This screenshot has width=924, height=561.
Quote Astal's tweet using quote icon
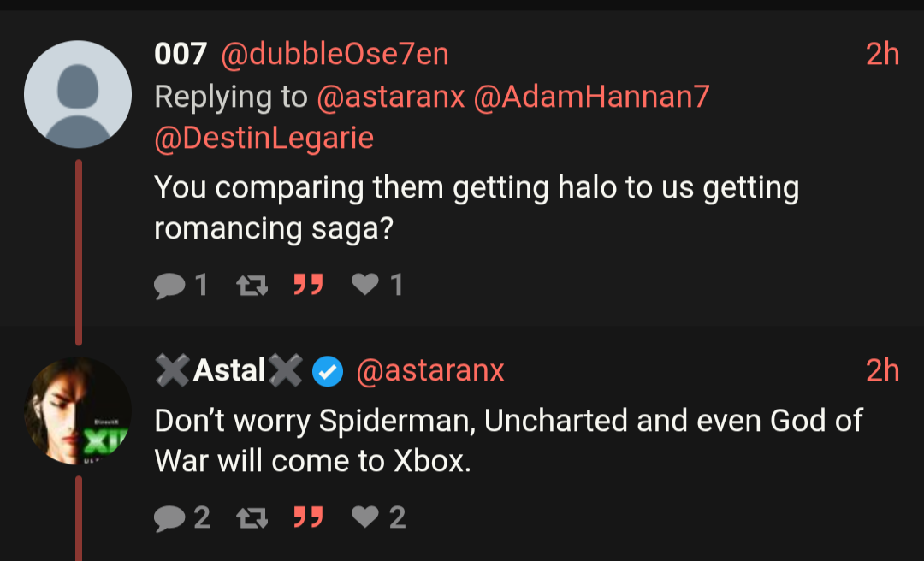(308, 517)
